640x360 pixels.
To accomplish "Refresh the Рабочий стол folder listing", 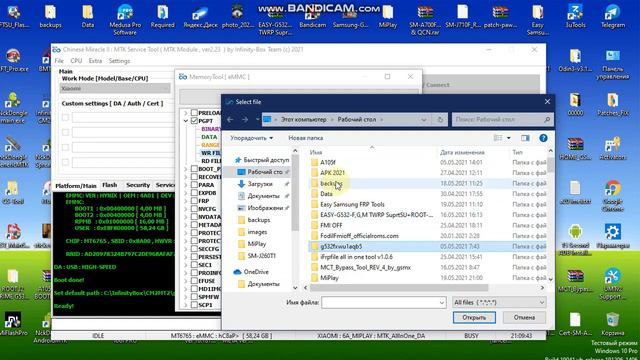I will [x=440, y=120].
